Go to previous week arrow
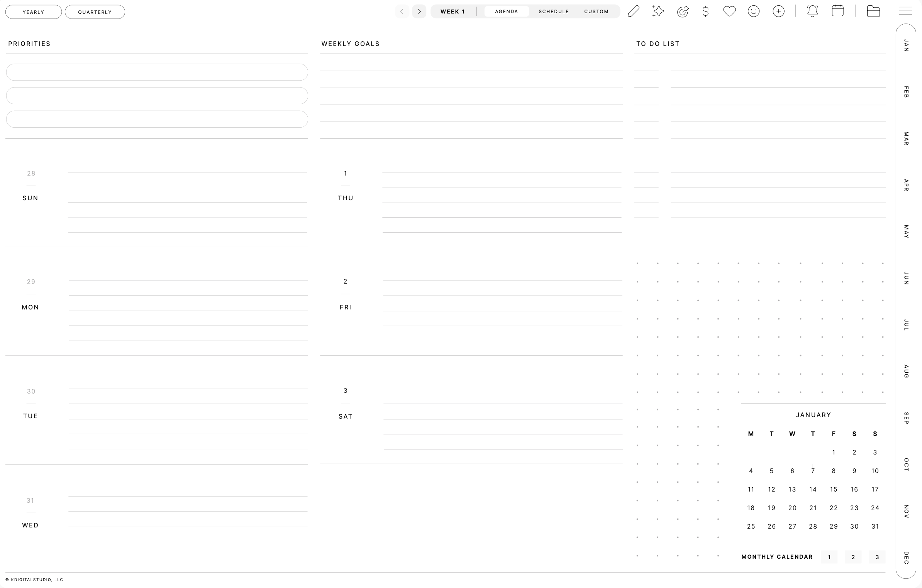Screen dimensions: 922x588 coord(402,12)
